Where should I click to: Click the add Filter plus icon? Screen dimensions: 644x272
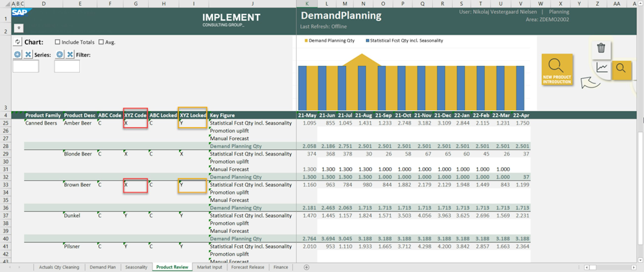[59, 54]
